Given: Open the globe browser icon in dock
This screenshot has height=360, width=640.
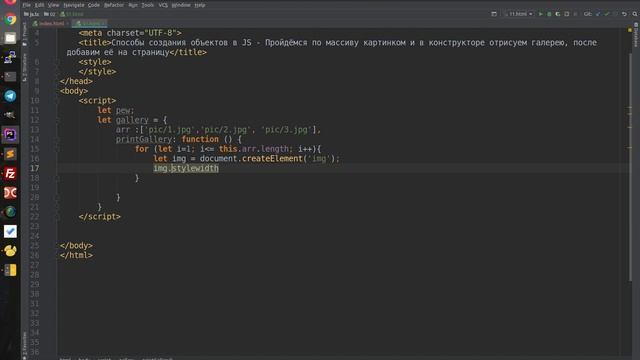Looking at the screenshot, I should (10, 212).
